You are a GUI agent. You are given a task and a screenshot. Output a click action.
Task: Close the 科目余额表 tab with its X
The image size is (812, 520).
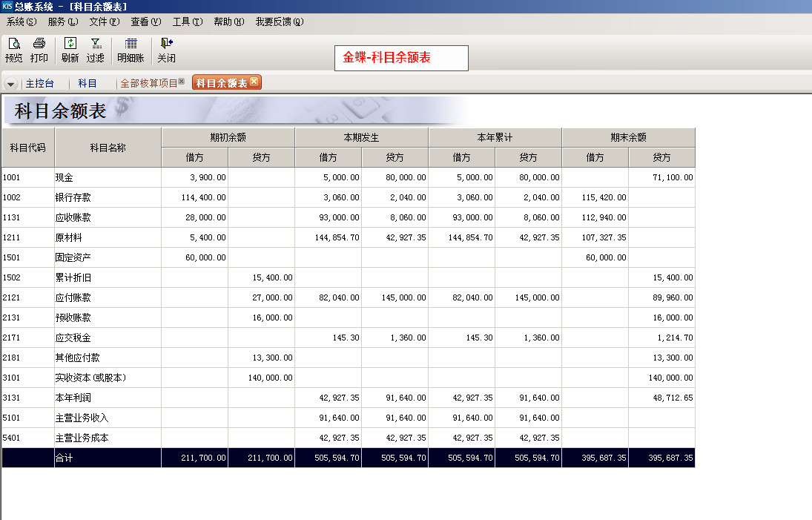point(254,82)
